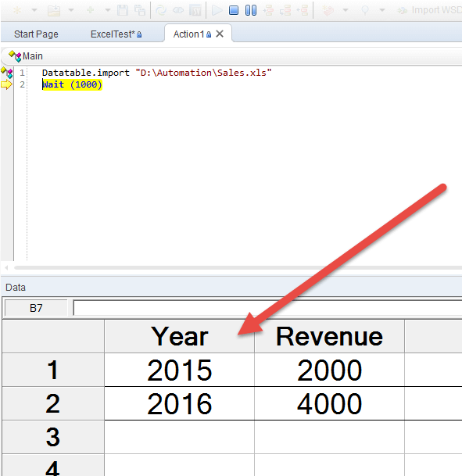Expand the dropdown next to Add icon
This screenshot has height=476, width=462.
coord(107,10)
